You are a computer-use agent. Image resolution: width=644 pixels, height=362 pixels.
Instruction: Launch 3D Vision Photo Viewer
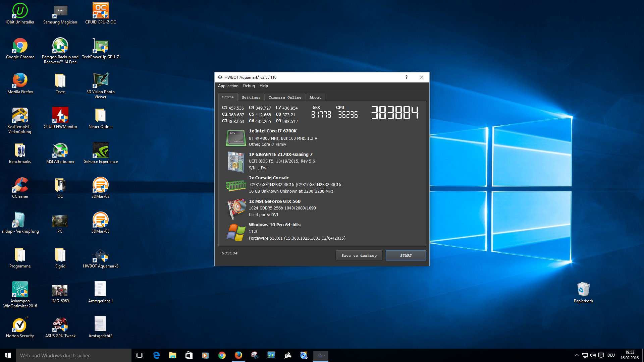pos(101,85)
